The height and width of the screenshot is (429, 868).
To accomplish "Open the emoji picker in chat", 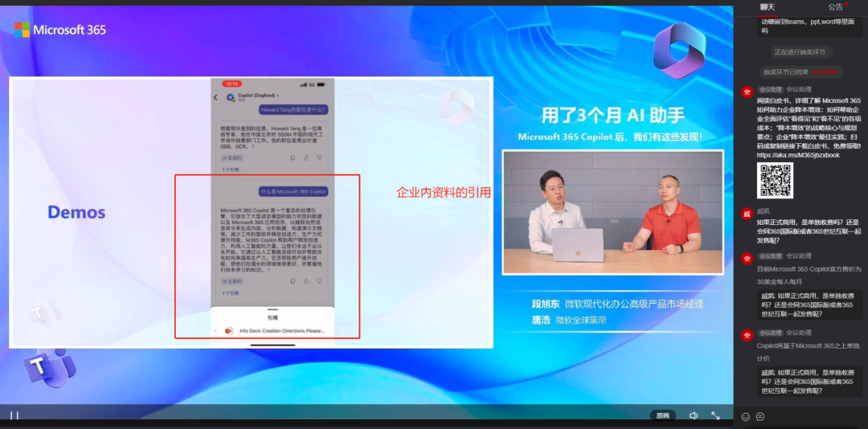I will pyautogui.click(x=746, y=416).
